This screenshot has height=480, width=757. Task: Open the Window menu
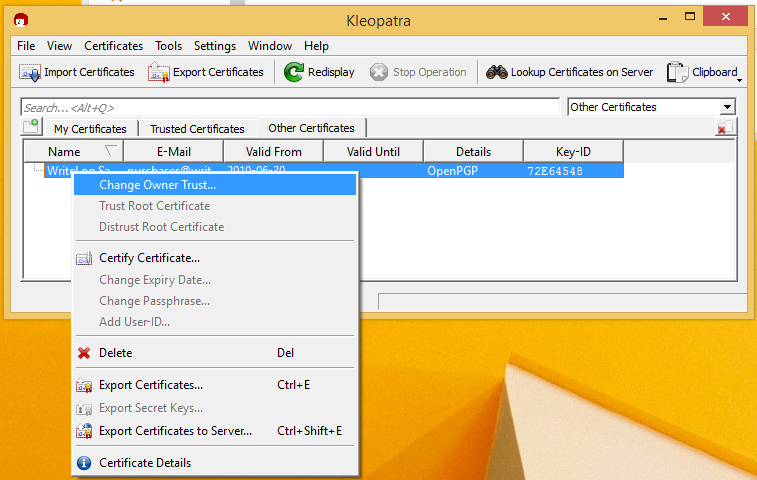pyautogui.click(x=270, y=46)
